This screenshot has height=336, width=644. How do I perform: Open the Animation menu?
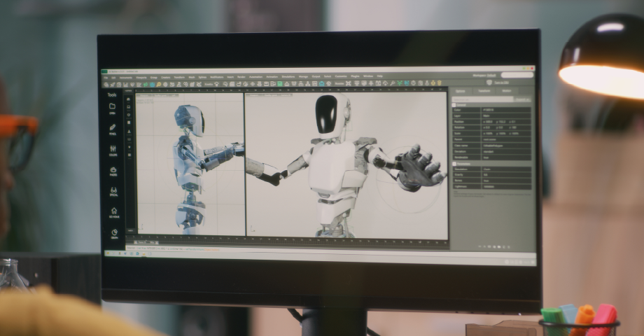pyautogui.click(x=272, y=77)
